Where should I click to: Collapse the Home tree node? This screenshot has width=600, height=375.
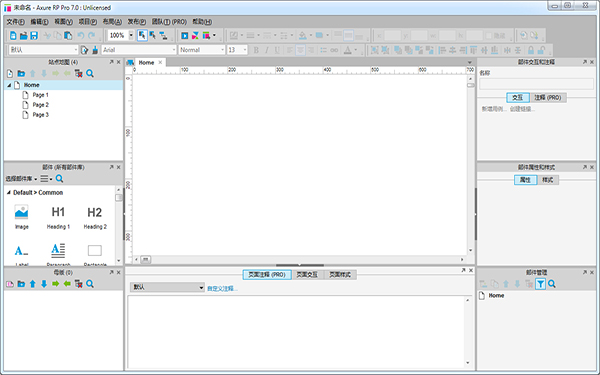[x=9, y=85]
